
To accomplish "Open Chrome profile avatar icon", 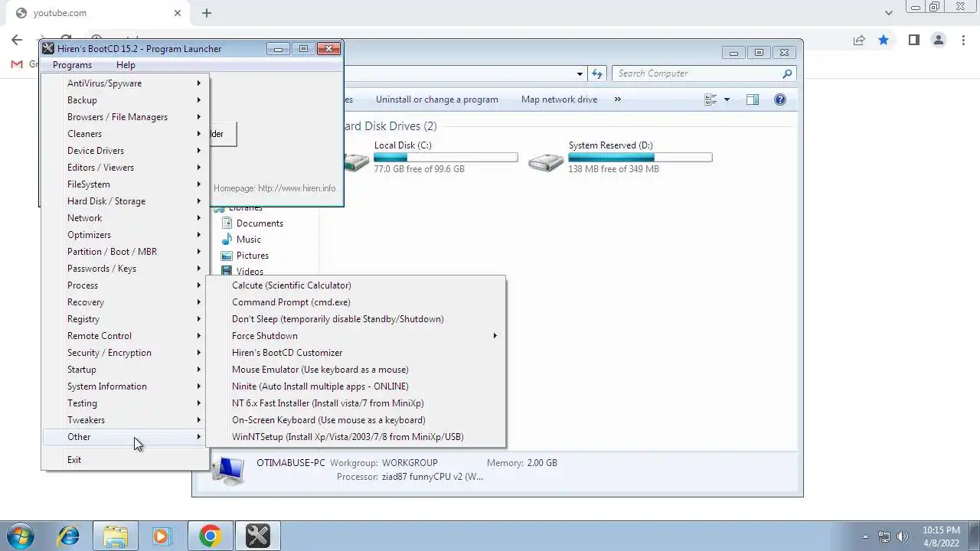I will 938,40.
